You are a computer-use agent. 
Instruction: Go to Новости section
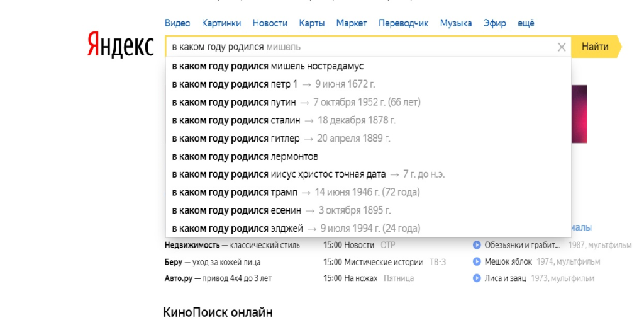pyautogui.click(x=270, y=23)
